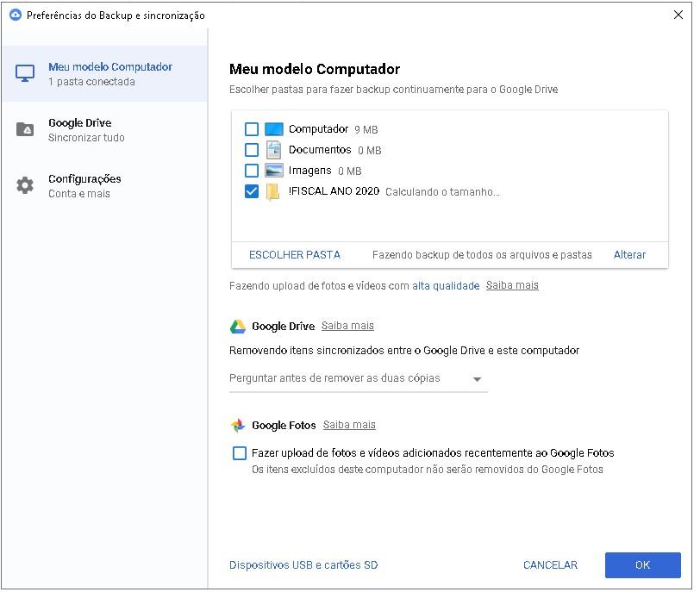Confirm with the OK button
The width and height of the screenshot is (700, 592).
click(643, 565)
